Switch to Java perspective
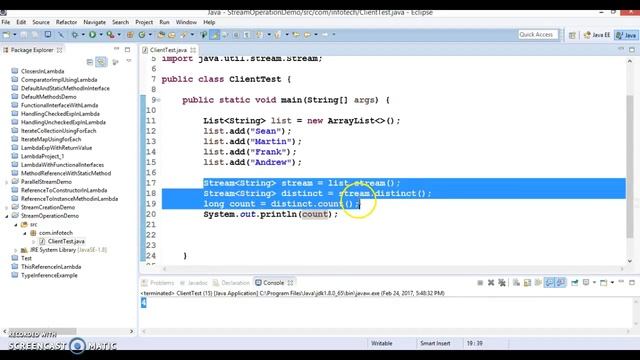 coord(626,35)
